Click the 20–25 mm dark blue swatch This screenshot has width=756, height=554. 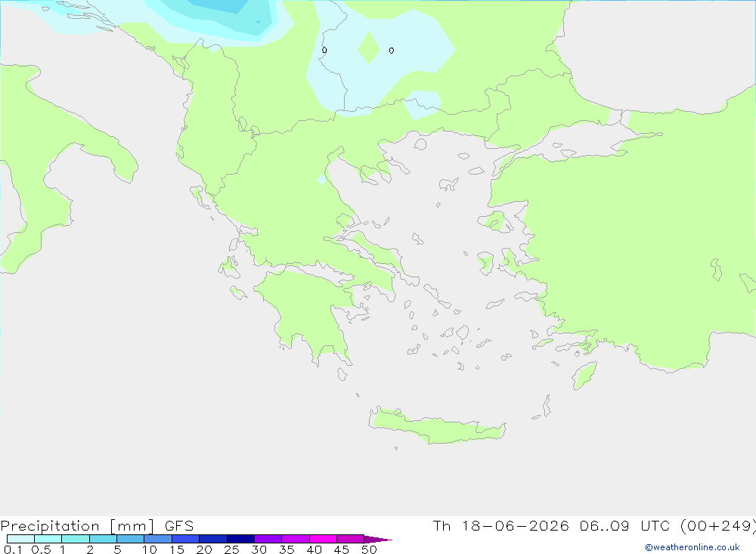click(x=212, y=539)
